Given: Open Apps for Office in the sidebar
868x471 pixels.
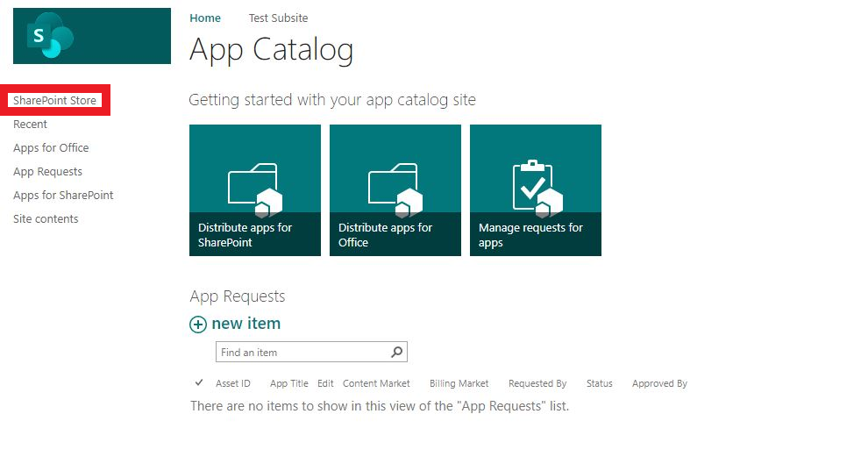Looking at the screenshot, I should click(x=51, y=148).
